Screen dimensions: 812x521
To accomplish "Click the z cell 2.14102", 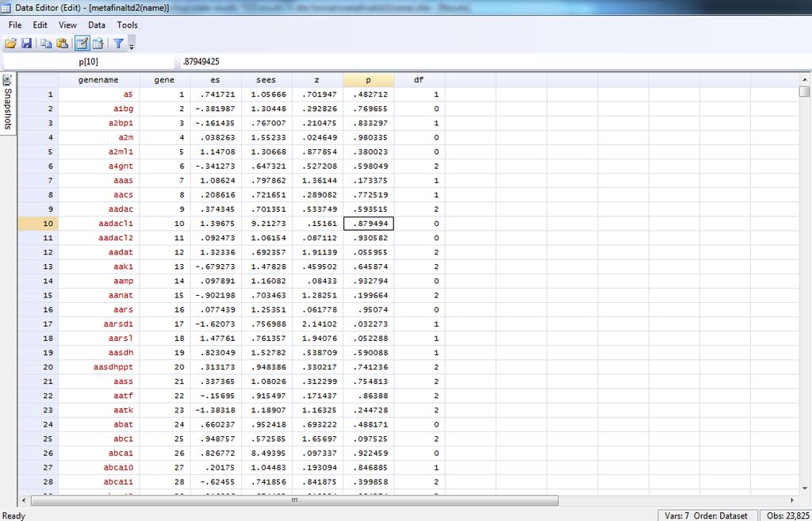I will [x=317, y=324].
